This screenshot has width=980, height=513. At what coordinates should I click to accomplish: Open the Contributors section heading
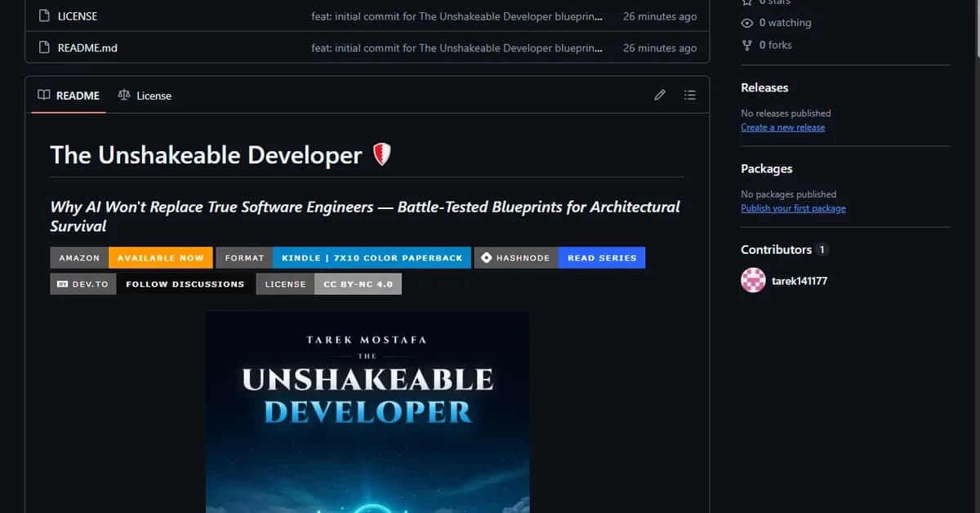776,249
